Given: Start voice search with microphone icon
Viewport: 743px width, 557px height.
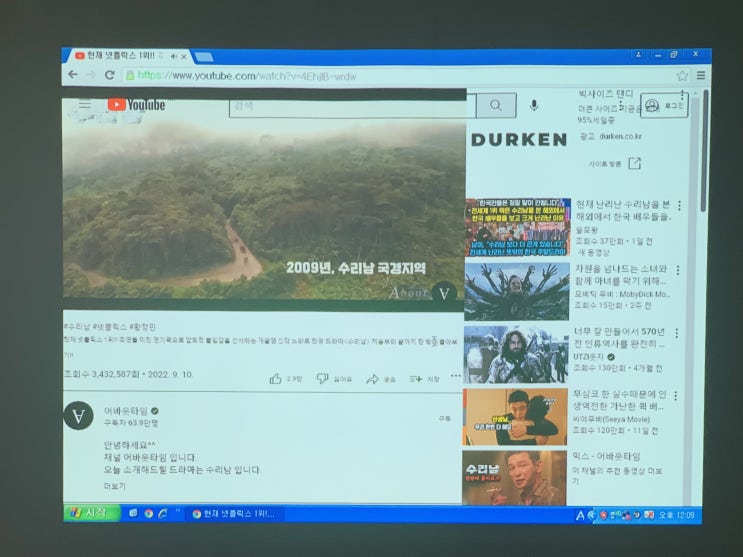Looking at the screenshot, I should [x=534, y=105].
